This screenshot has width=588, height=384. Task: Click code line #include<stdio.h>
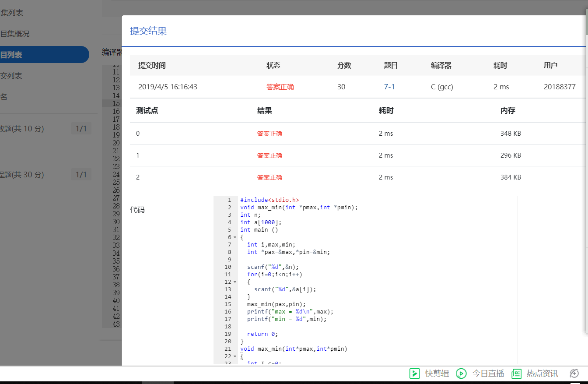coord(269,200)
